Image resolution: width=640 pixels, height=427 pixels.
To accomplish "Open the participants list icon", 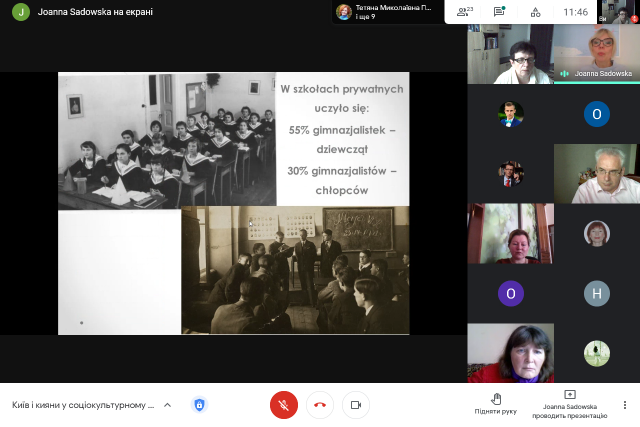I will 464,12.
